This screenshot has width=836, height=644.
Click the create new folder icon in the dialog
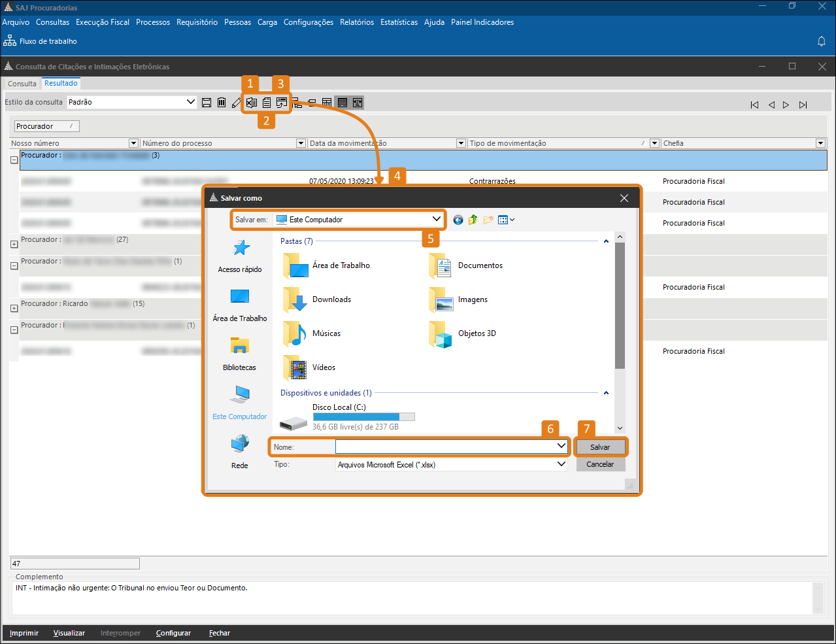pyautogui.click(x=488, y=220)
